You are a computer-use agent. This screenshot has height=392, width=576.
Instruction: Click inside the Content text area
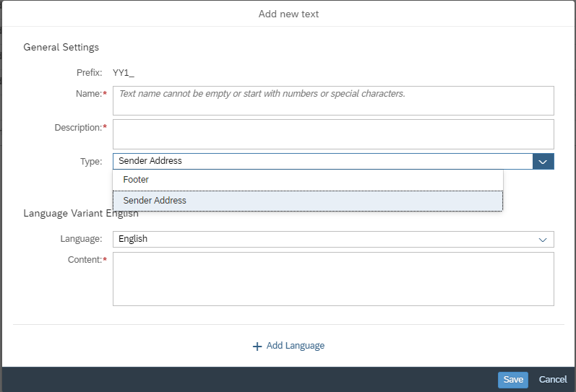(333, 279)
